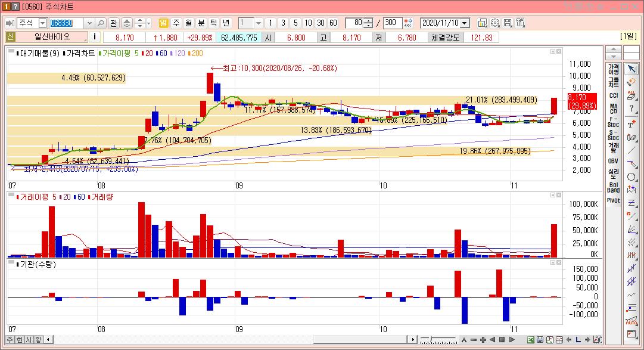This screenshot has height=350, width=644.
Task: Click the 'L' log scale icon at bottom
Action: click(x=578, y=340)
